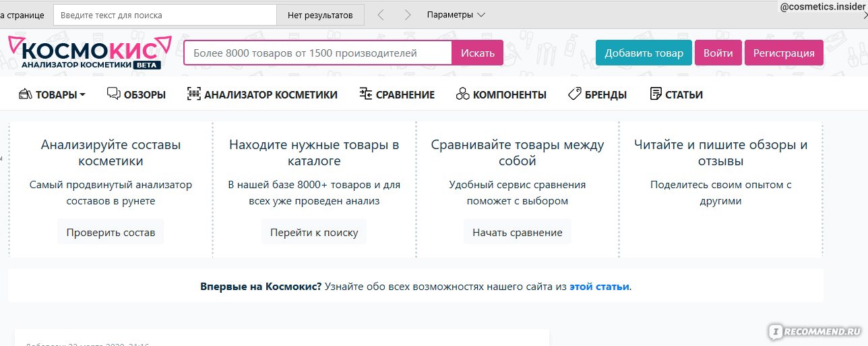Open the Космокис logo homepage
The width and height of the screenshot is (868, 346).
point(90,53)
